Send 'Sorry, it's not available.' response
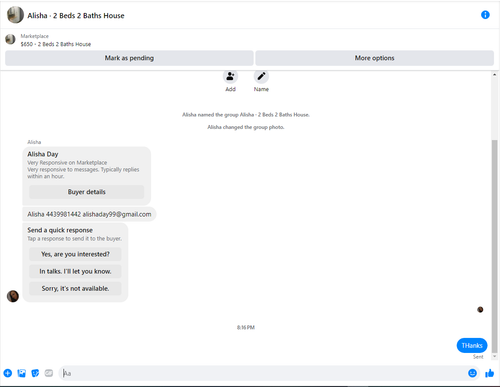Viewport: 500px width, 387px height. pos(75,288)
